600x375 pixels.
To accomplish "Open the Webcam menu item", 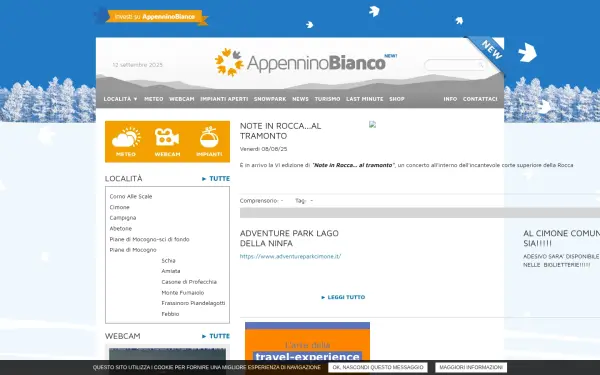I will coord(182,99).
